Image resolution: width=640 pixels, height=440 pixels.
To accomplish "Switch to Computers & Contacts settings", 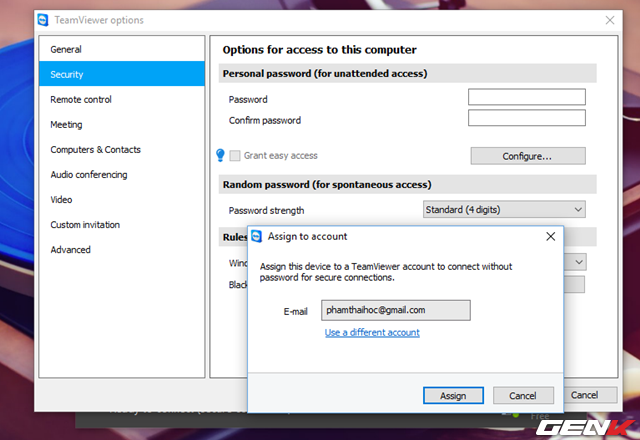I will click(122, 149).
